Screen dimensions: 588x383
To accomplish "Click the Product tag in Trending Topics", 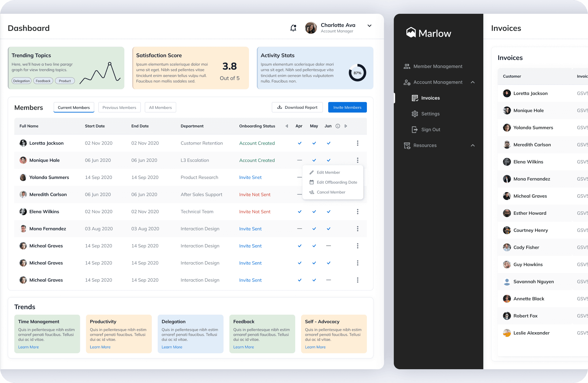I will (65, 81).
